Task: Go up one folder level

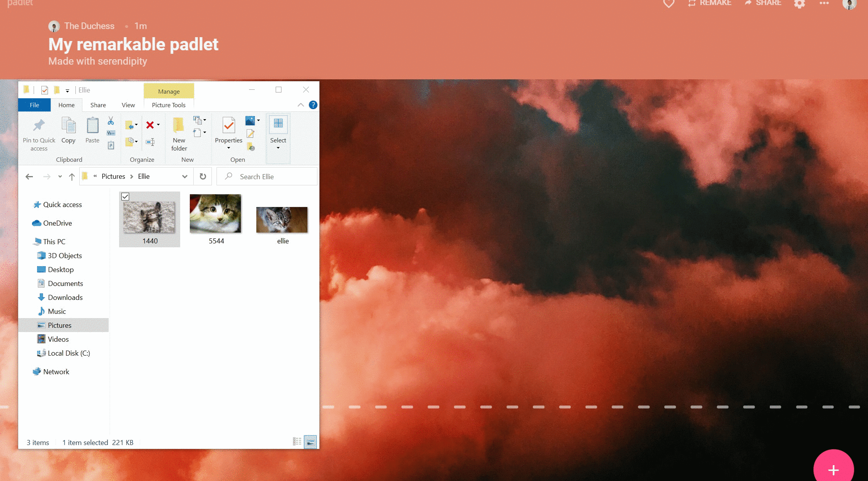Action: [72, 176]
